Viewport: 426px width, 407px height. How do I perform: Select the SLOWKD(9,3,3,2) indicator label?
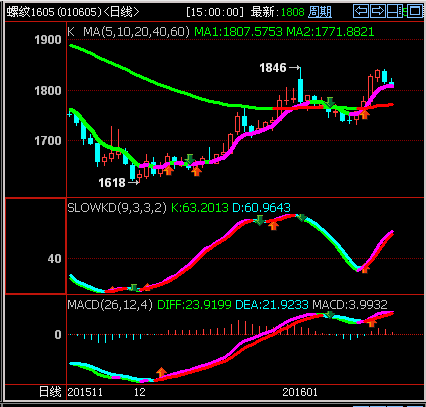117,208
